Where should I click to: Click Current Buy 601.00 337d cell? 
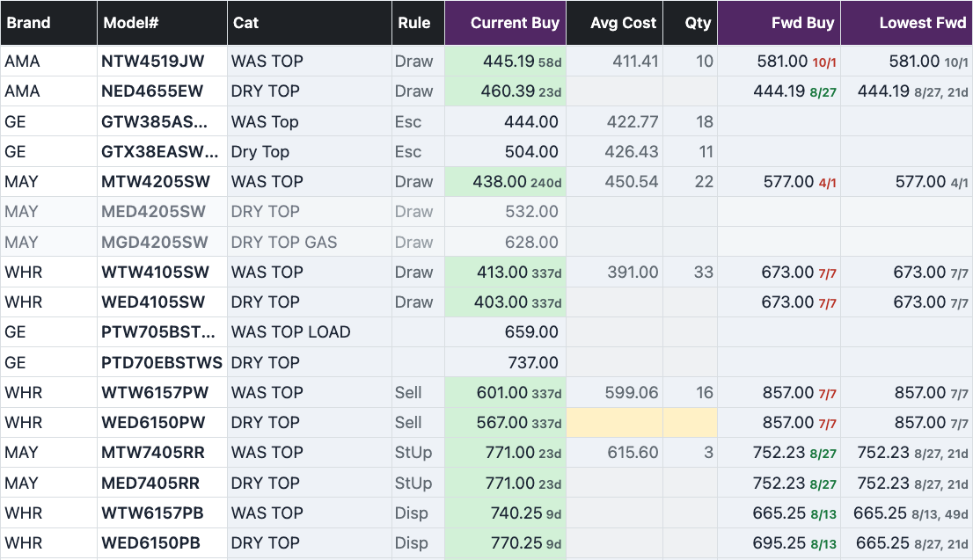[x=505, y=393]
